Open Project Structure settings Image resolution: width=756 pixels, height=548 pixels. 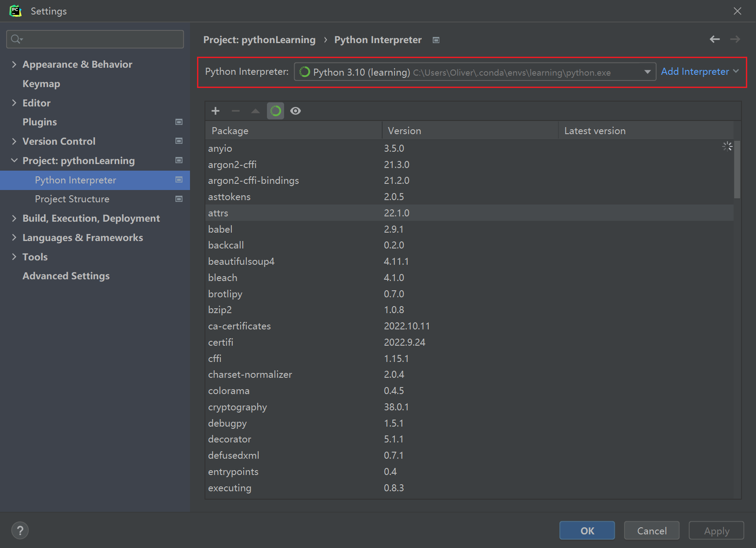pyautogui.click(x=72, y=199)
